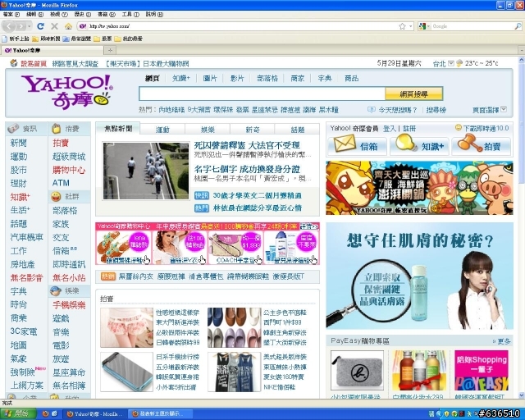Click the 設為首頁 home icon
525x420 pixels.
[x=14, y=63]
